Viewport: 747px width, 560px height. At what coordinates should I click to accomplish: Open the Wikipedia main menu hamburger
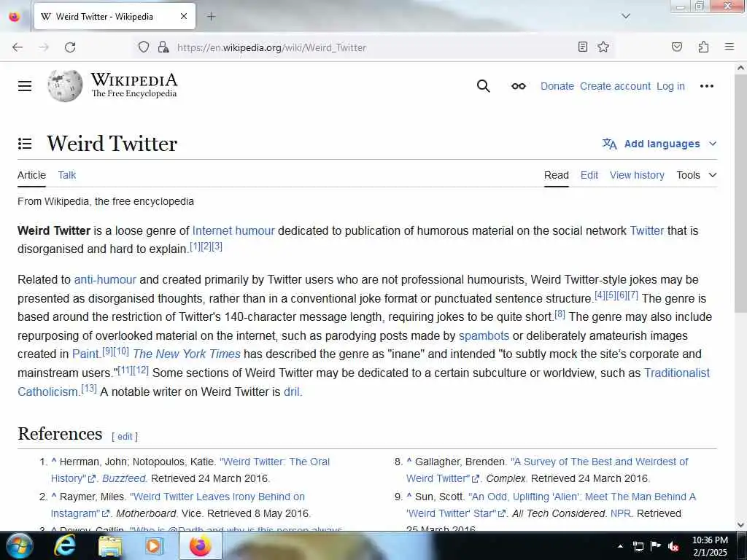(25, 86)
